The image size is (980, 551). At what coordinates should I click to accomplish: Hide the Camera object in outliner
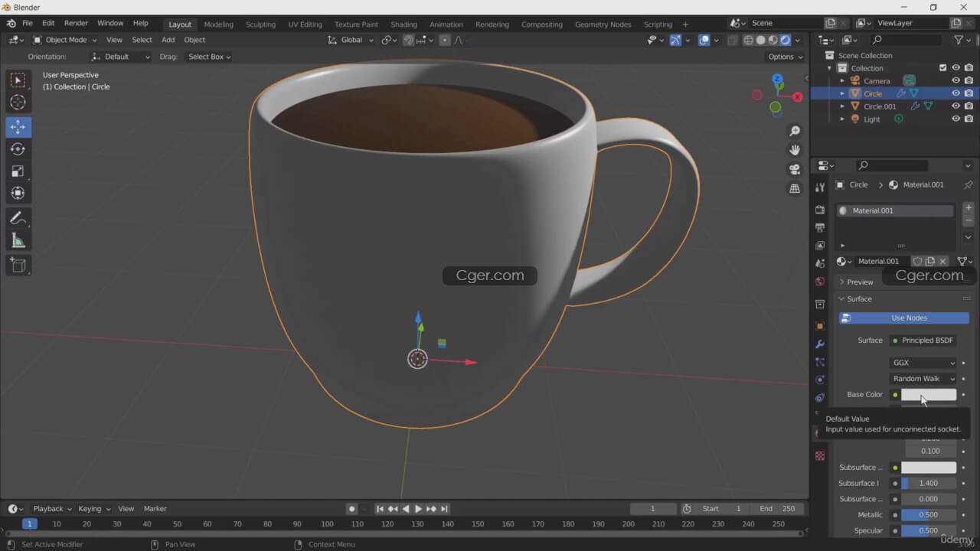pyautogui.click(x=955, y=80)
